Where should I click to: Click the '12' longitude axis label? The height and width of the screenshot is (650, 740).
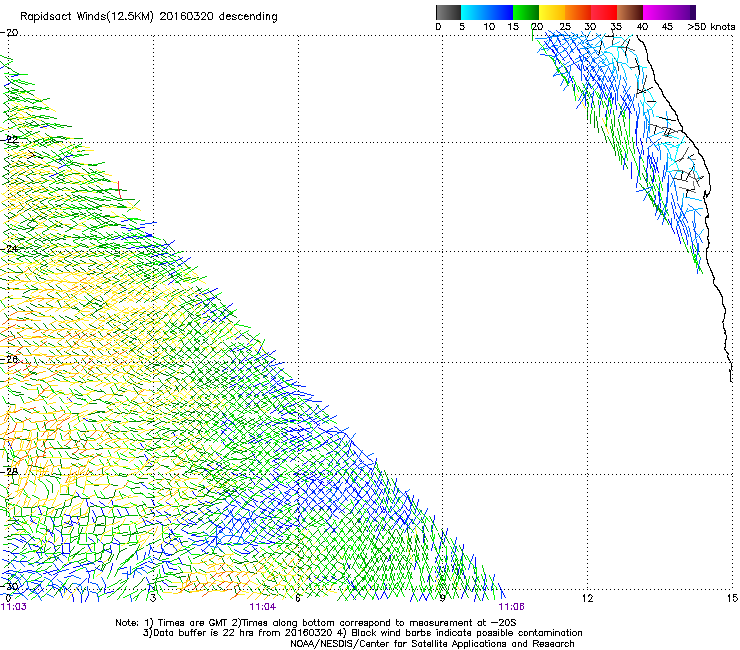tap(587, 599)
